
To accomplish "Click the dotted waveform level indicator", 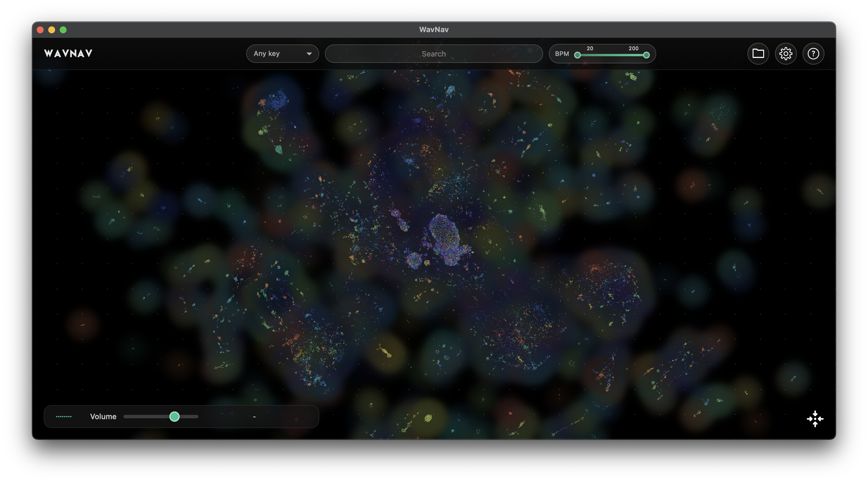I will pyautogui.click(x=64, y=417).
